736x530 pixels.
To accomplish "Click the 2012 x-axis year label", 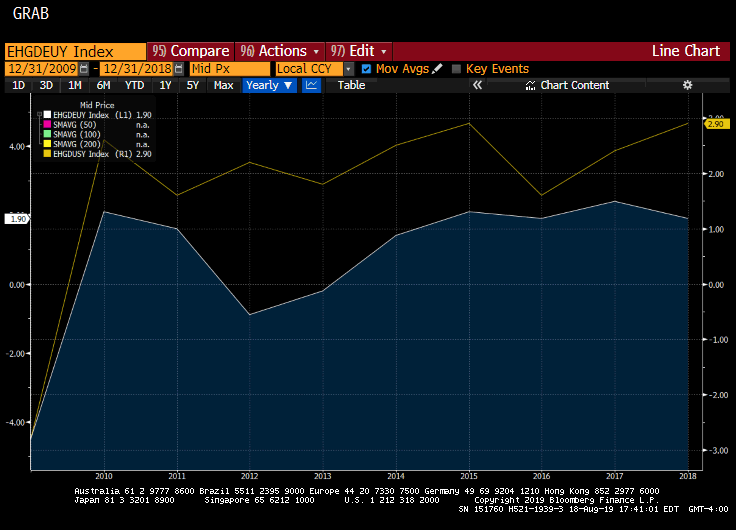I will pos(249,476).
